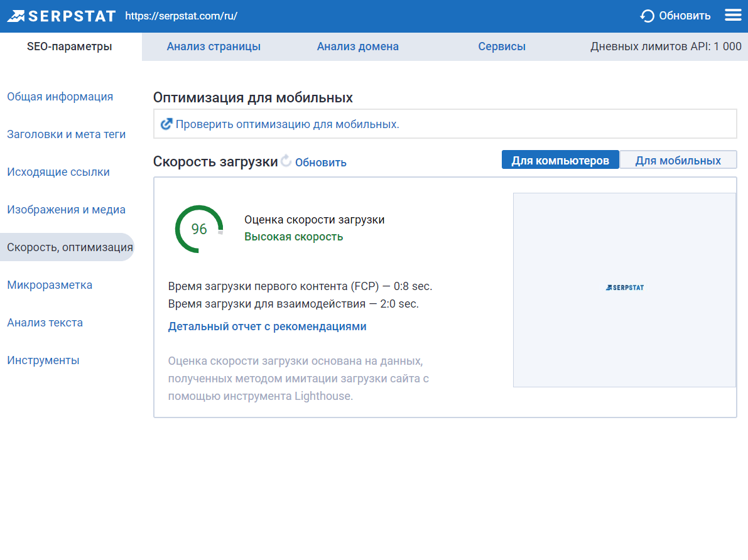Open Детальный отчет с рекомендациями link

pos(267,326)
